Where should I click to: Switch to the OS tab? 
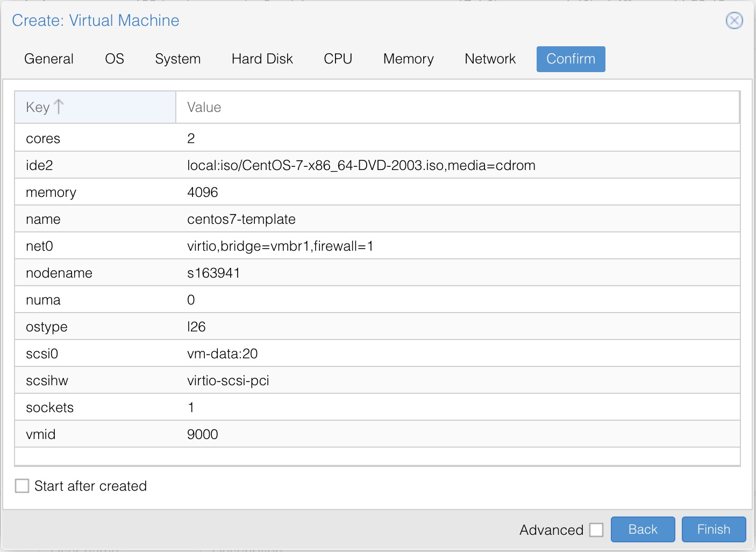point(115,59)
